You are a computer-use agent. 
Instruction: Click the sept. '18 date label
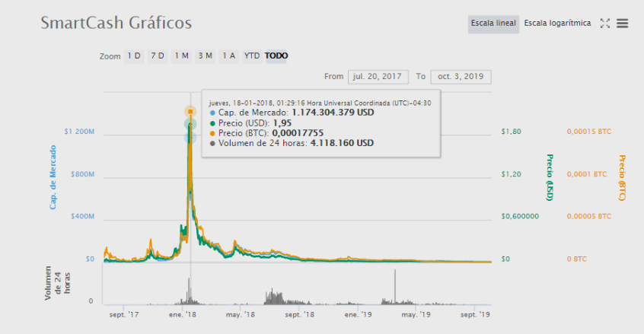(299, 315)
